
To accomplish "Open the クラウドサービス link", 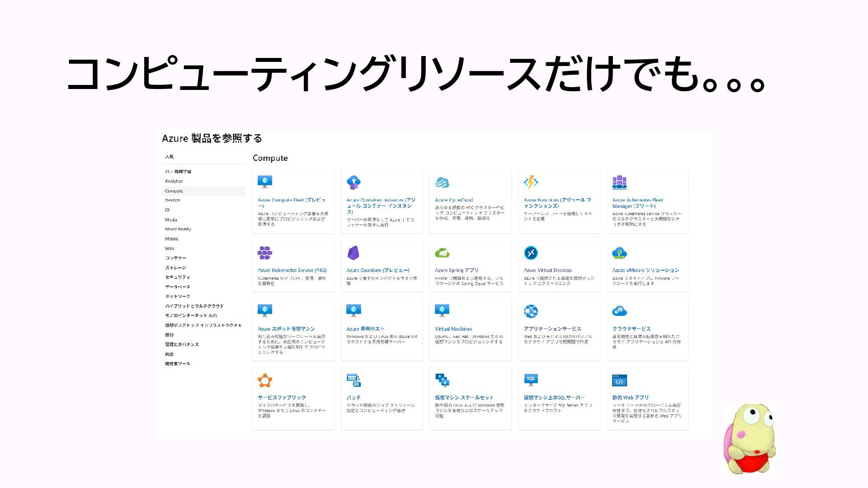I will click(632, 329).
